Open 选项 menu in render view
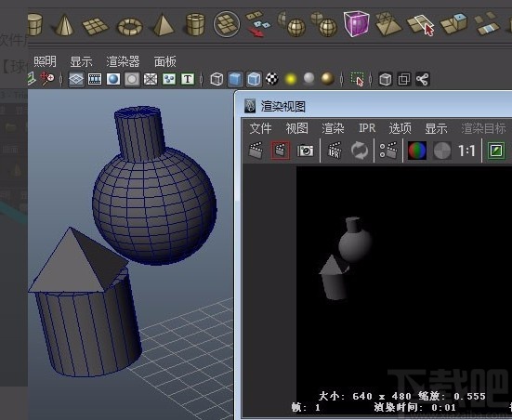 (x=400, y=128)
